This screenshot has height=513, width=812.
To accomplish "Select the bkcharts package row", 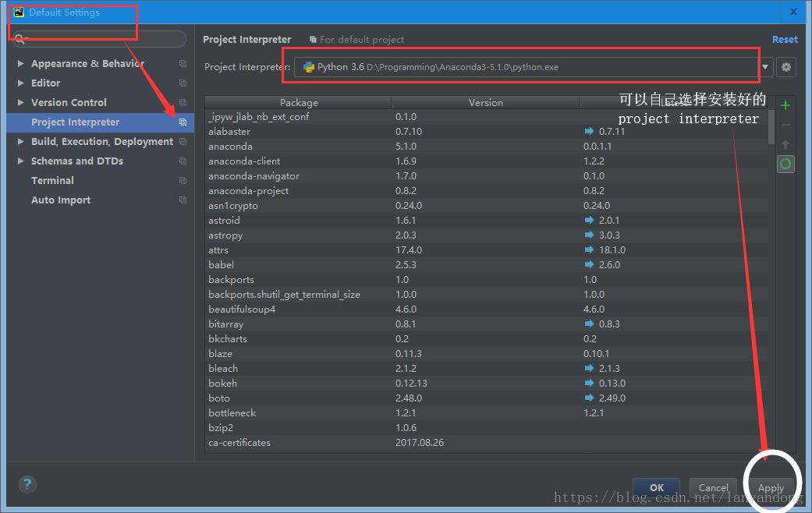I will tap(486, 338).
